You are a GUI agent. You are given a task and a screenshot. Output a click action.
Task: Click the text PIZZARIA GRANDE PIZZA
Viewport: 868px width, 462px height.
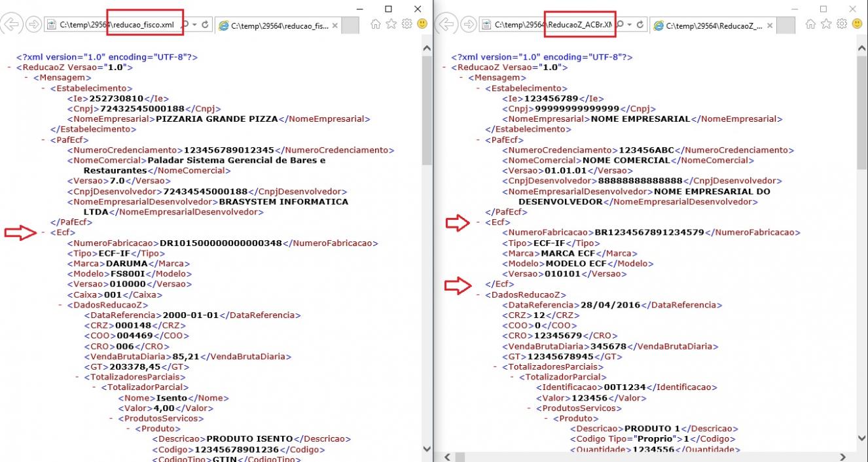coord(217,119)
